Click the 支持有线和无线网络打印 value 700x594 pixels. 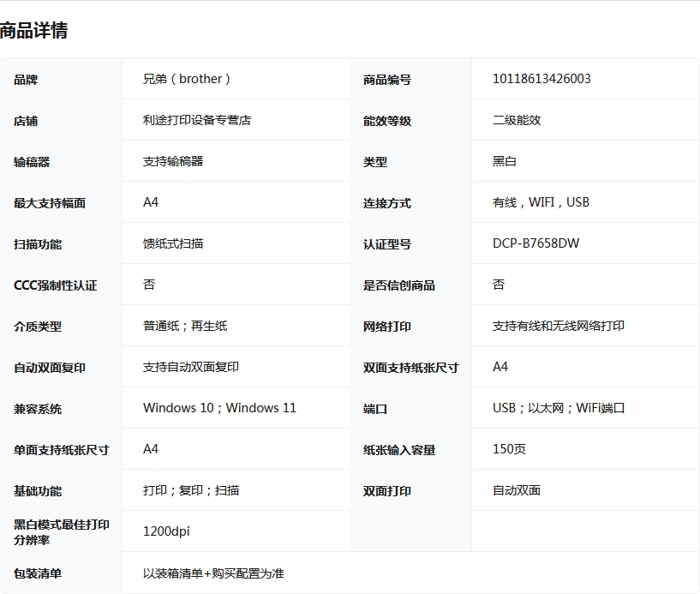(x=559, y=326)
